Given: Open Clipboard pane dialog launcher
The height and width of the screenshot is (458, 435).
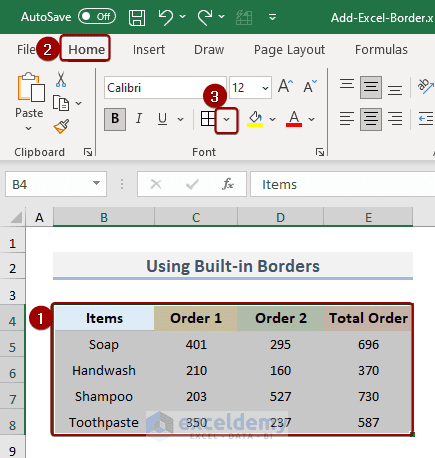Looking at the screenshot, I should pos(88,152).
